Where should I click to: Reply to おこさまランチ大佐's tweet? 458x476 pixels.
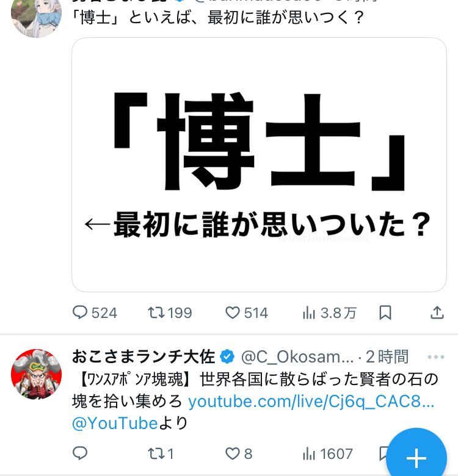click(x=81, y=453)
